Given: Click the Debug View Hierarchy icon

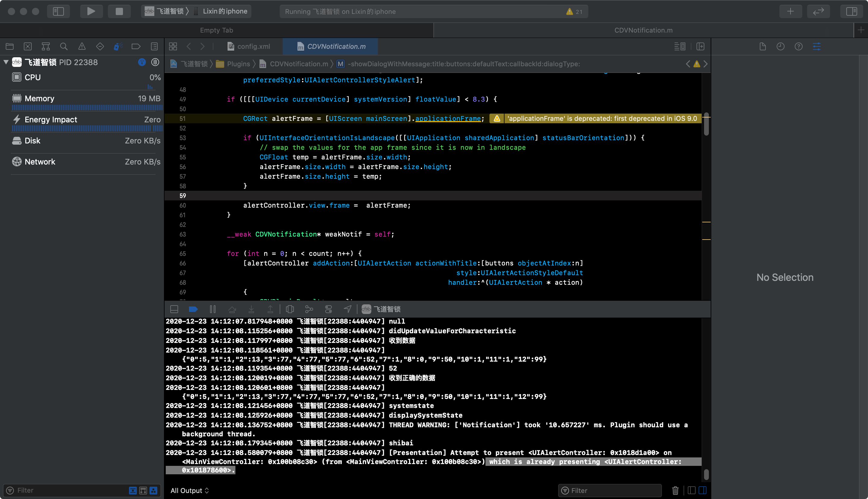Looking at the screenshot, I should [290, 309].
